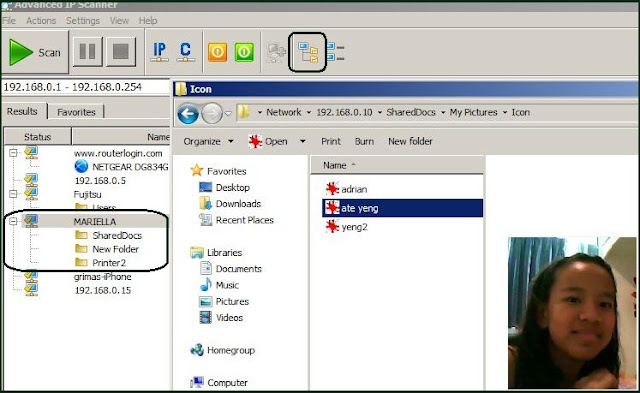Select the www.routerlogin.com entry
Screen dimensions: 640x393
(118, 153)
